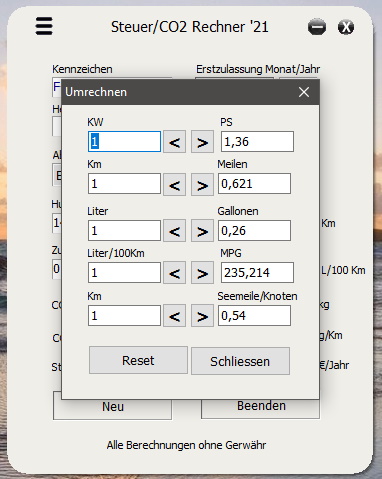Close the Umrechnen dialog with X
The image size is (382, 479).
point(304,92)
